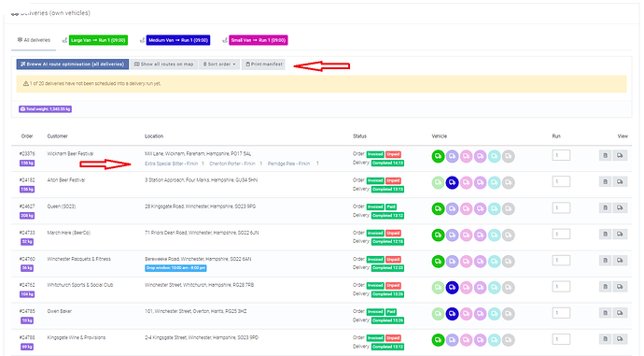
Task: Click order number #24182
Action: [x=27, y=180]
